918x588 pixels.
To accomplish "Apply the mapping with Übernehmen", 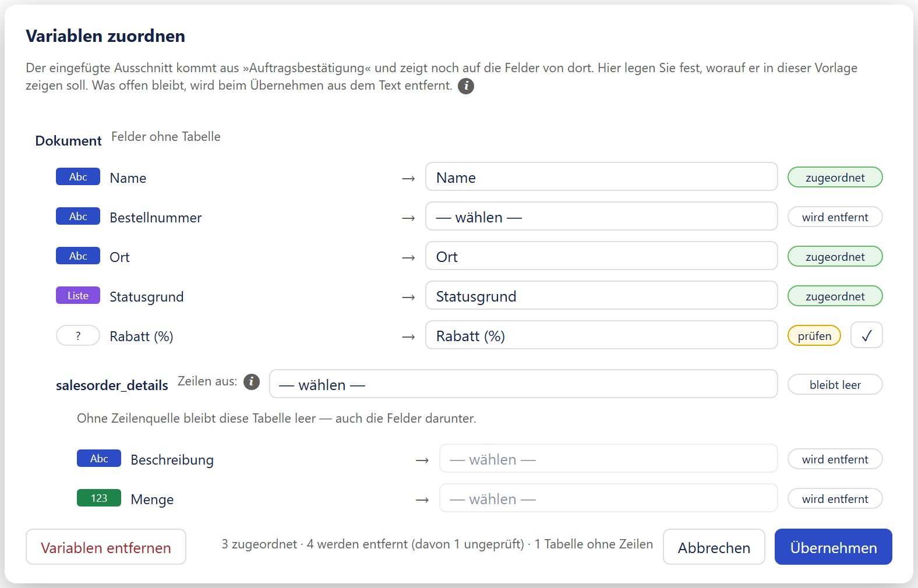I will click(834, 547).
